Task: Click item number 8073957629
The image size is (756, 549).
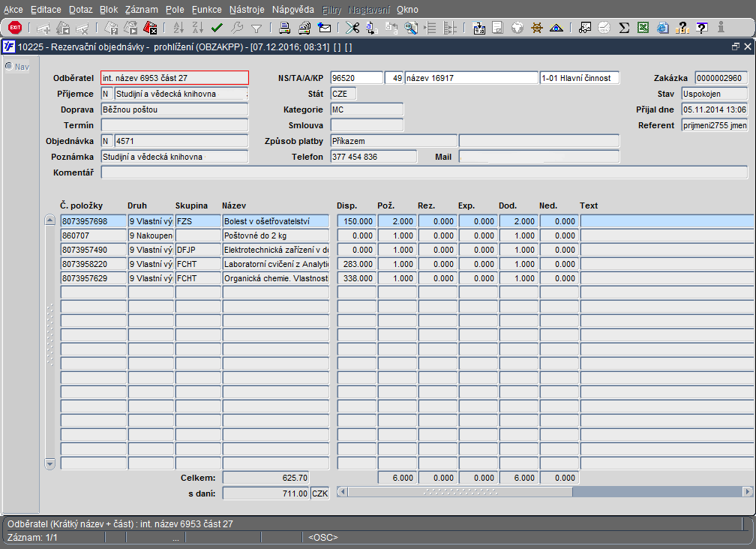Action: tap(94, 278)
